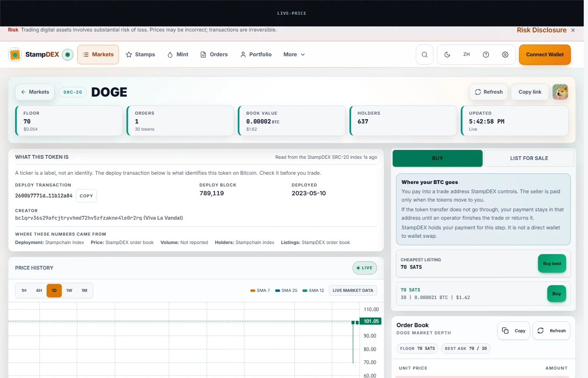Open the search magnifier icon
Screen dimensions: 588x378
425,55
